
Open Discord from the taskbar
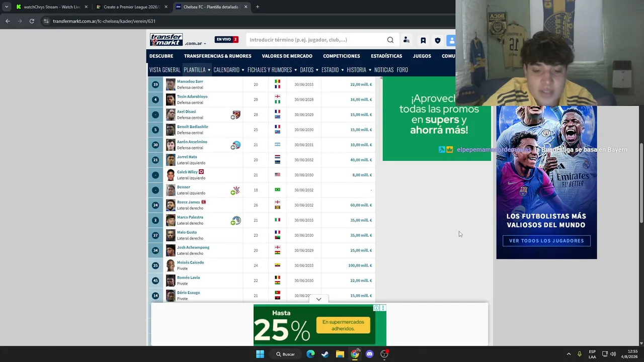pos(370,354)
